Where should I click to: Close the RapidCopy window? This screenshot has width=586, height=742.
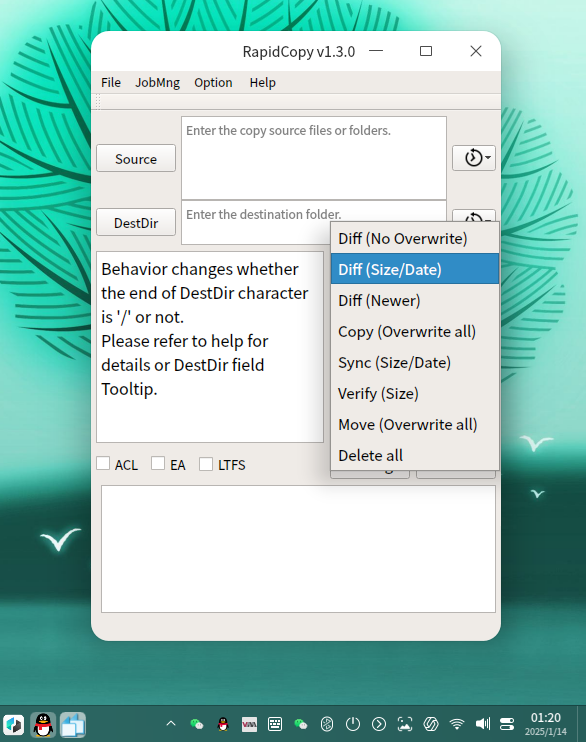[476, 51]
